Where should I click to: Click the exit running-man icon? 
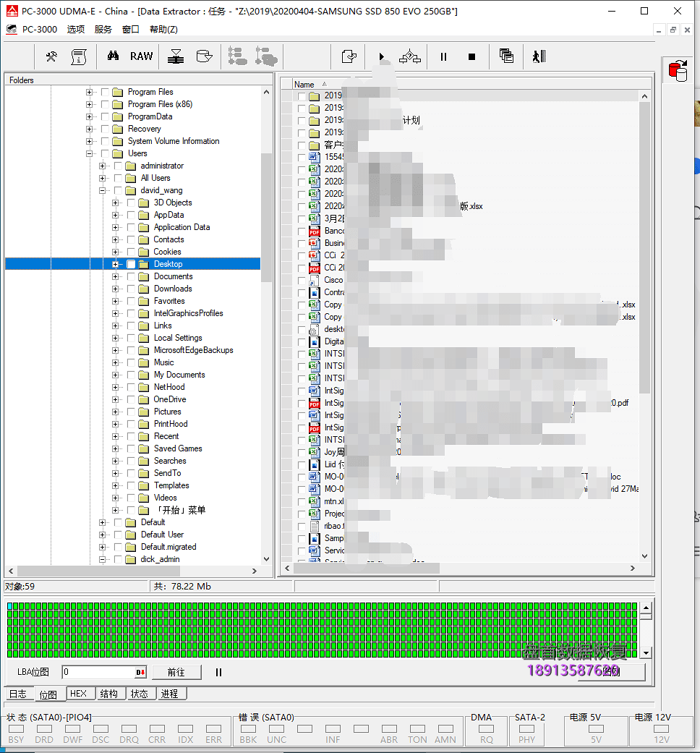coord(539,56)
